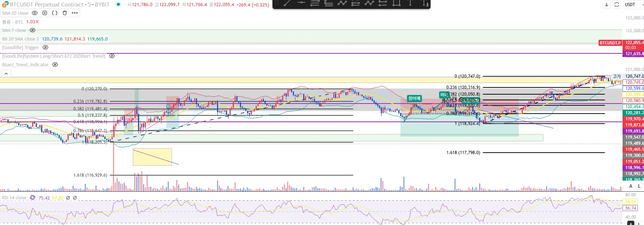The image size is (644, 225).
Task: Open BTCUSDT Perpetual Contract symbol title
Action: tap(47, 4)
